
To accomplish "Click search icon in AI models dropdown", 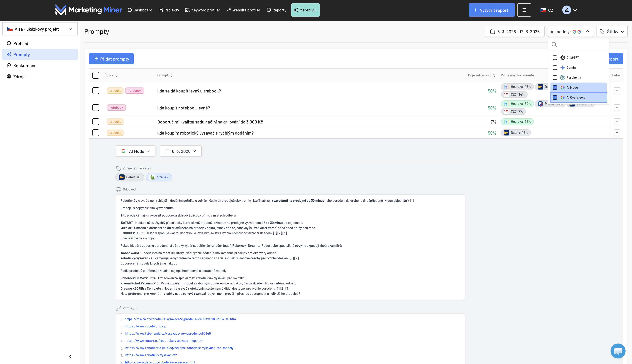I will [554, 44].
